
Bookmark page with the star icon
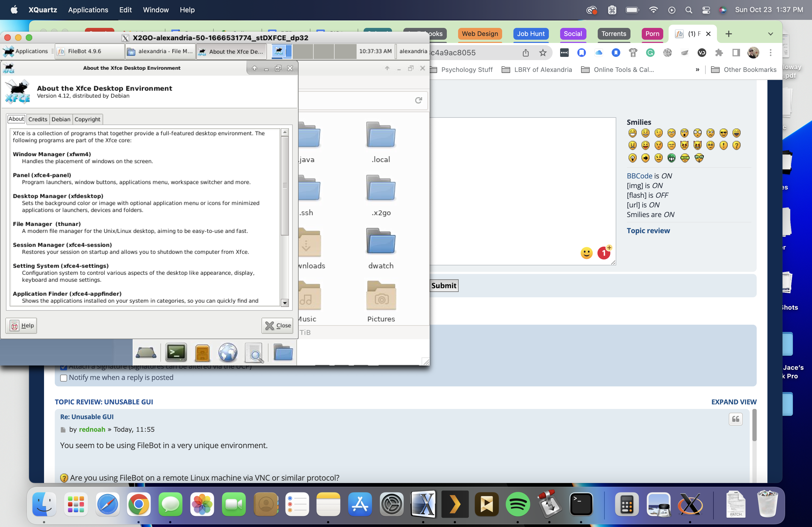click(x=543, y=53)
